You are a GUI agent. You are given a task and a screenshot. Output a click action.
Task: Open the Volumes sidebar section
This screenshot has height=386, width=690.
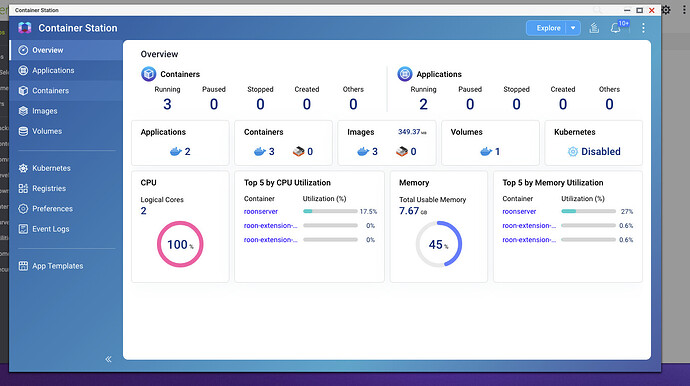[x=66, y=131]
